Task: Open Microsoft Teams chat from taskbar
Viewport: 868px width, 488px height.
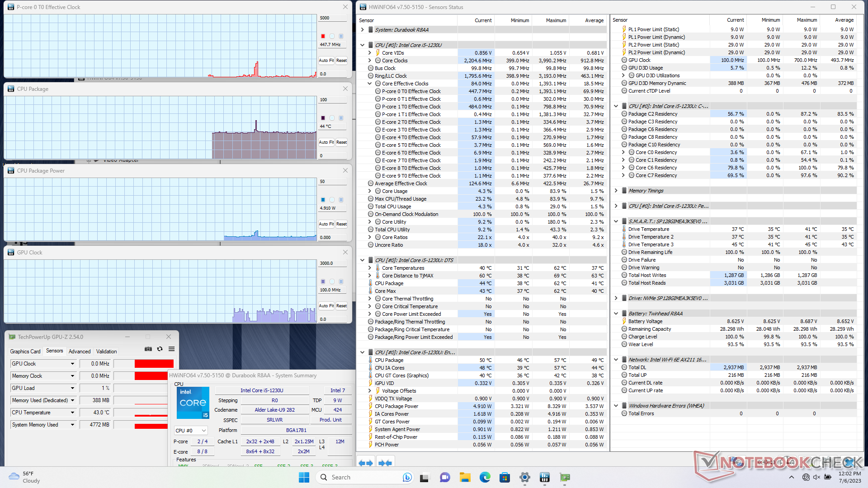Action: point(445,477)
